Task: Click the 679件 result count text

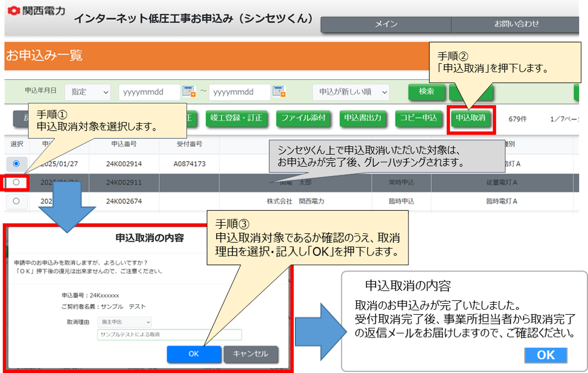Action: [518, 119]
